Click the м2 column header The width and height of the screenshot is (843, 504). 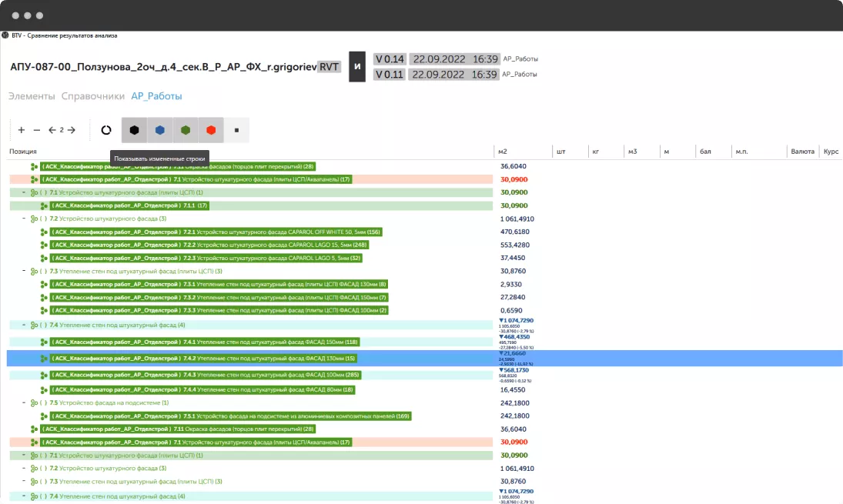click(505, 152)
